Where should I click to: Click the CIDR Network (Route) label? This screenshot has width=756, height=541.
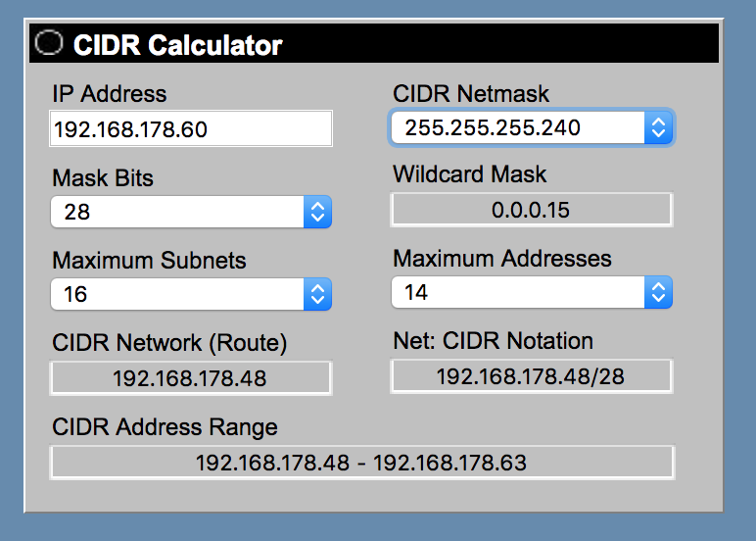pyautogui.click(x=169, y=343)
